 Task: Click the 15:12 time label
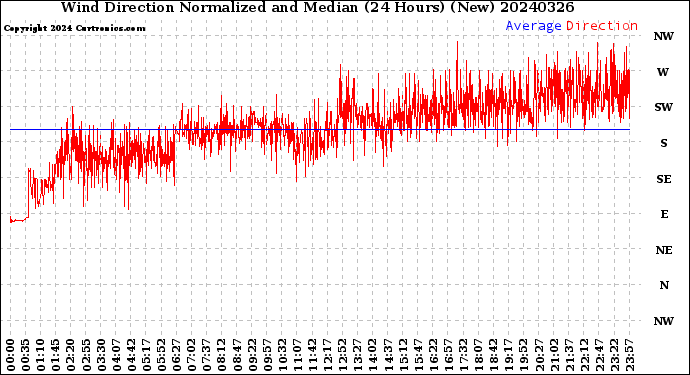403,355
